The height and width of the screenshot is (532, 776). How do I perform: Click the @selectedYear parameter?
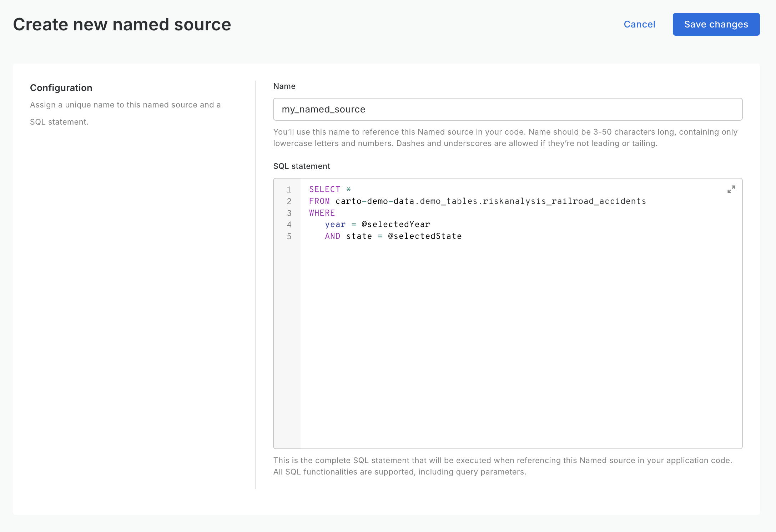(395, 225)
